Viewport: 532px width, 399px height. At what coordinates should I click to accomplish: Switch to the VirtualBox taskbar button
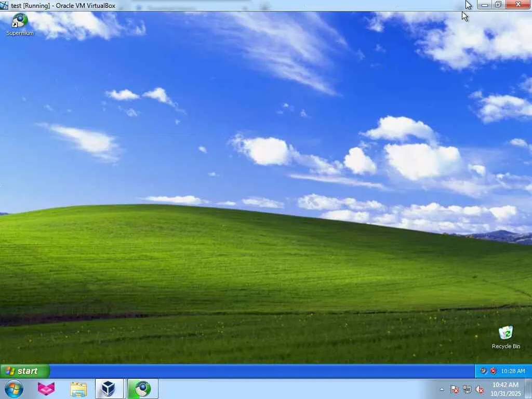coord(109,389)
